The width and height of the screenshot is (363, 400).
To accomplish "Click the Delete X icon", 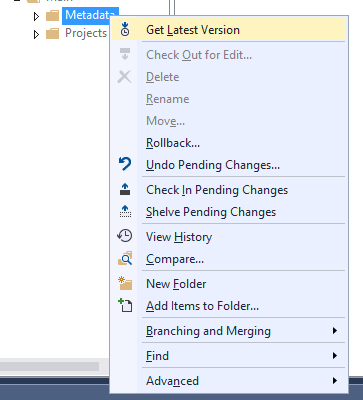I will [x=124, y=77].
